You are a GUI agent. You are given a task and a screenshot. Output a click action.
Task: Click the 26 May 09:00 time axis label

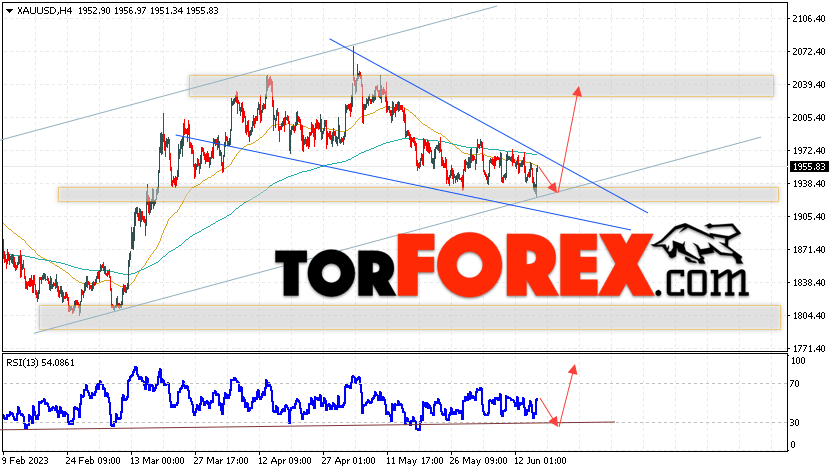pyautogui.click(x=477, y=460)
